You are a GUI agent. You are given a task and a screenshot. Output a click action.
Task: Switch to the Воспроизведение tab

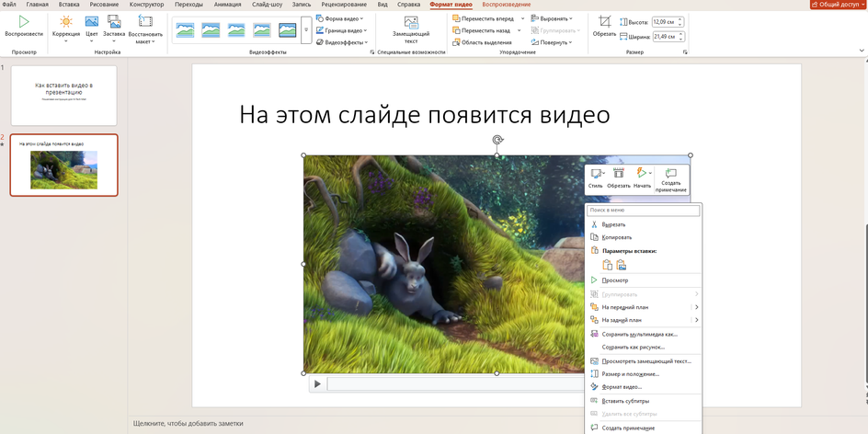[x=507, y=5]
